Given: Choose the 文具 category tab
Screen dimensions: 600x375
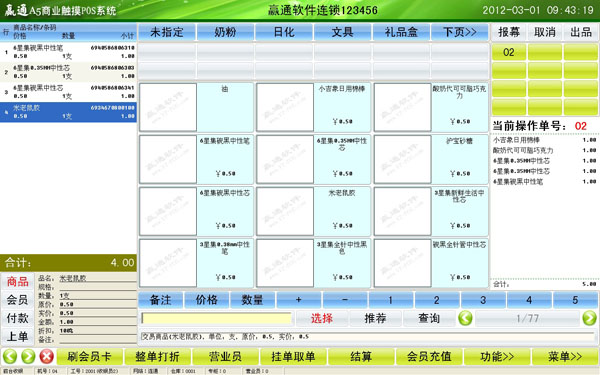Looking at the screenshot, I should click(342, 32).
